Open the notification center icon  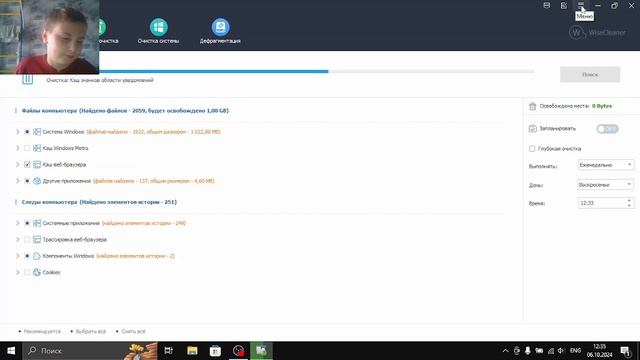625,351
